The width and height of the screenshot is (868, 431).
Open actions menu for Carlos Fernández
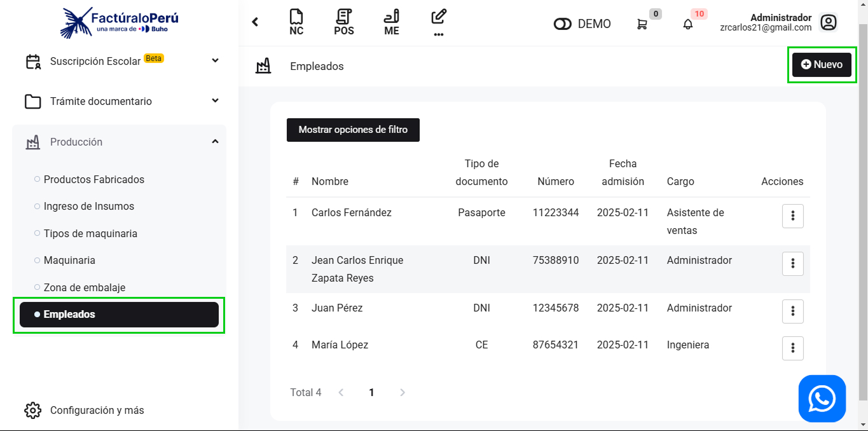click(792, 216)
